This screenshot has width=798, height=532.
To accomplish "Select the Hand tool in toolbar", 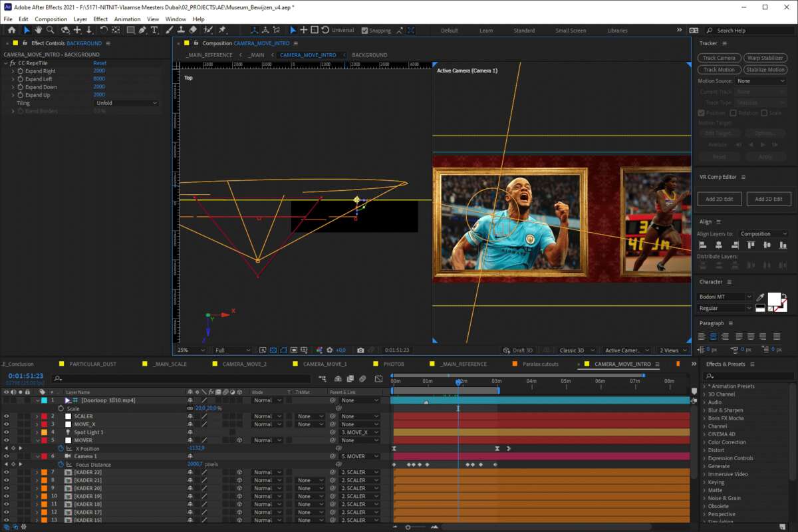I will click(39, 30).
